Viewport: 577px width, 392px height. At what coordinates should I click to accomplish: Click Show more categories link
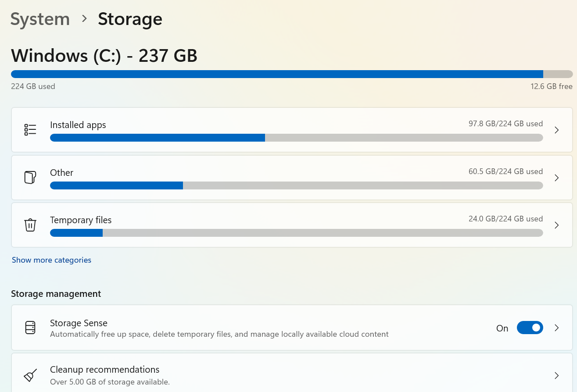51,260
